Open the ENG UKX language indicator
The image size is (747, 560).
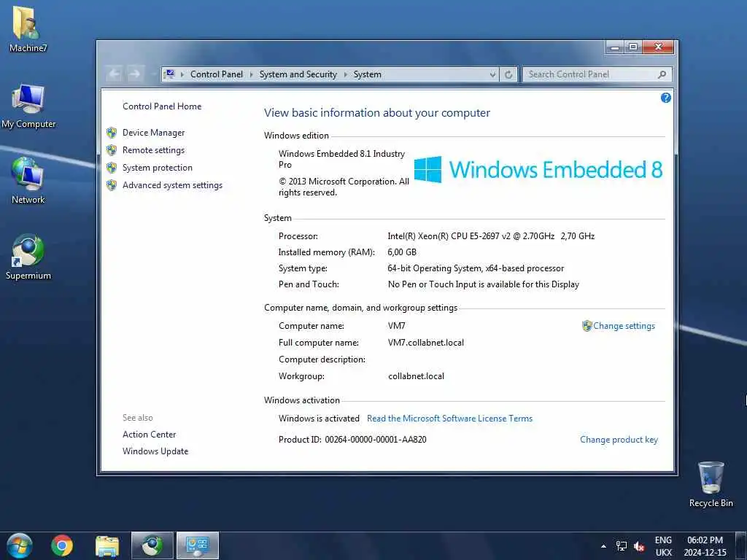point(663,546)
